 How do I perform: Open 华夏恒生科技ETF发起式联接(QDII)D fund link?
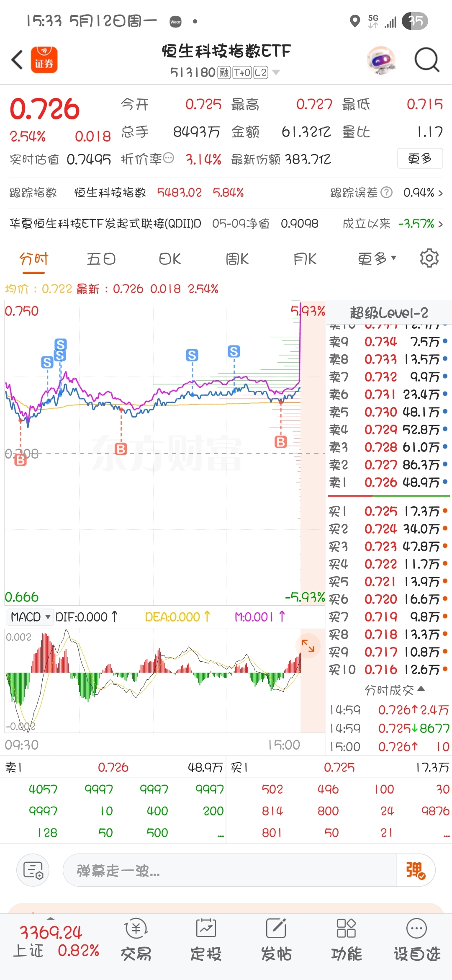tap(105, 224)
